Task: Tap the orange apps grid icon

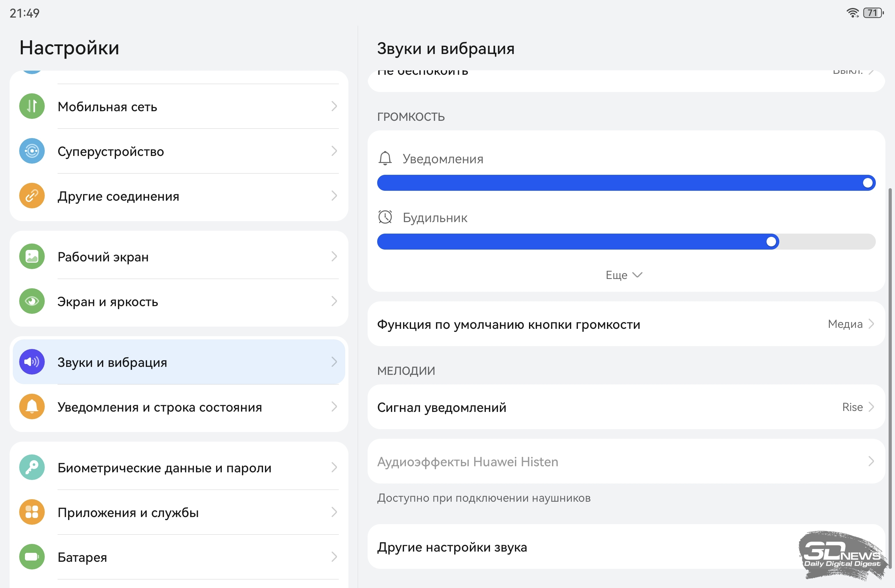Action: [x=32, y=512]
